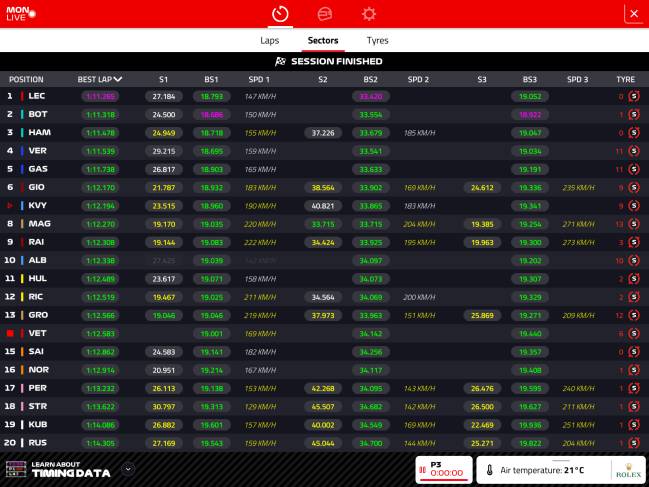This screenshot has height=487, width=649.
Task: Select MAG speed 271 KM/H
Action: (x=578, y=224)
